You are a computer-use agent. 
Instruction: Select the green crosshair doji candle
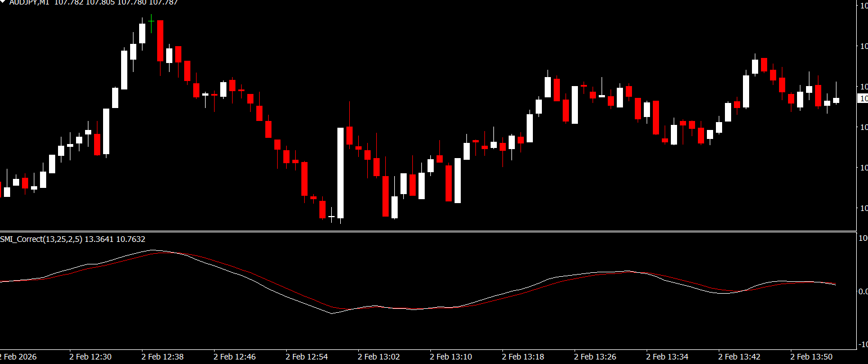pos(151,21)
